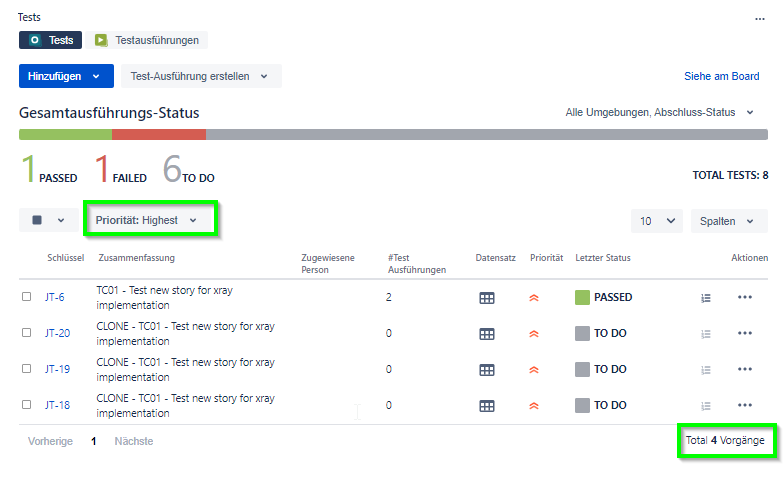Click the dataset grid icon for JT-6
This screenshot has height=499, width=784.
coord(486,298)
